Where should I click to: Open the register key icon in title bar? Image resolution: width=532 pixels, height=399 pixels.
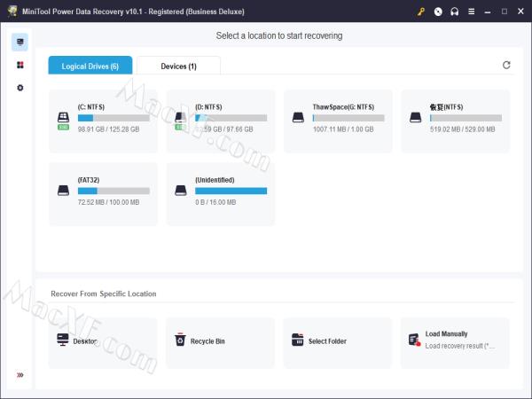tap(421, 12)
